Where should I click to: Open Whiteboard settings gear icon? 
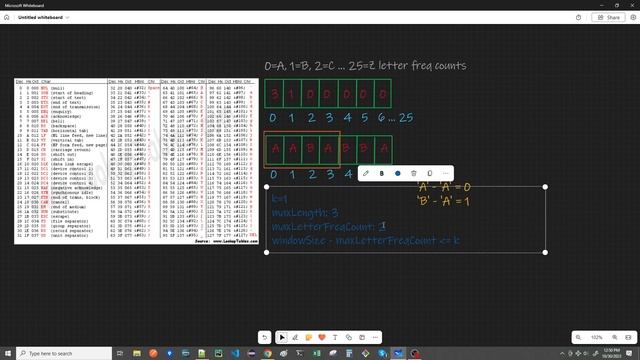click(633, 18)
